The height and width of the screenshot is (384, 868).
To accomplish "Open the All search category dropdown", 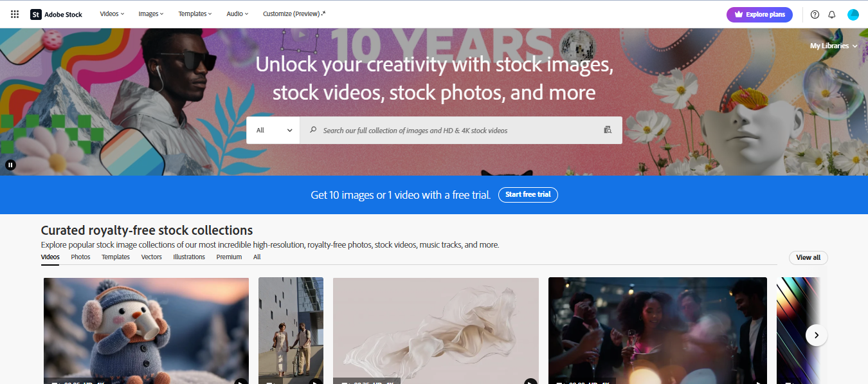I will tap(273, 130).
